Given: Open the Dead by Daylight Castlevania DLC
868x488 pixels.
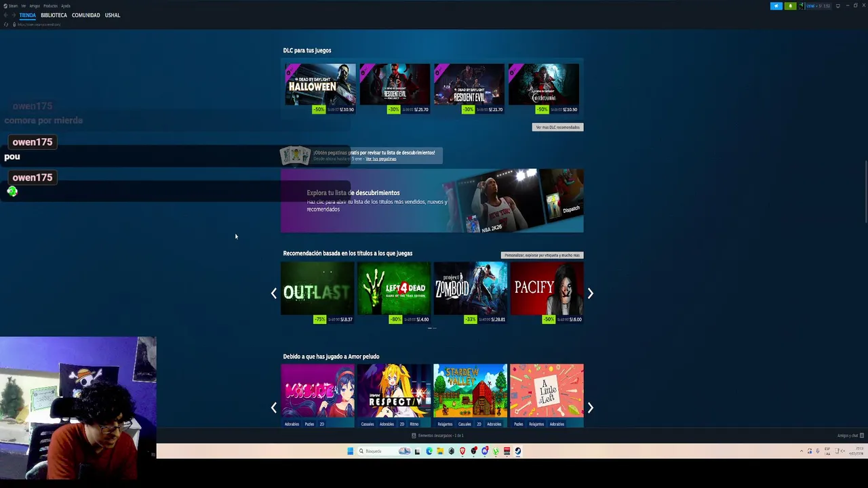Looking at the screenshot, I should click(544, 88).
